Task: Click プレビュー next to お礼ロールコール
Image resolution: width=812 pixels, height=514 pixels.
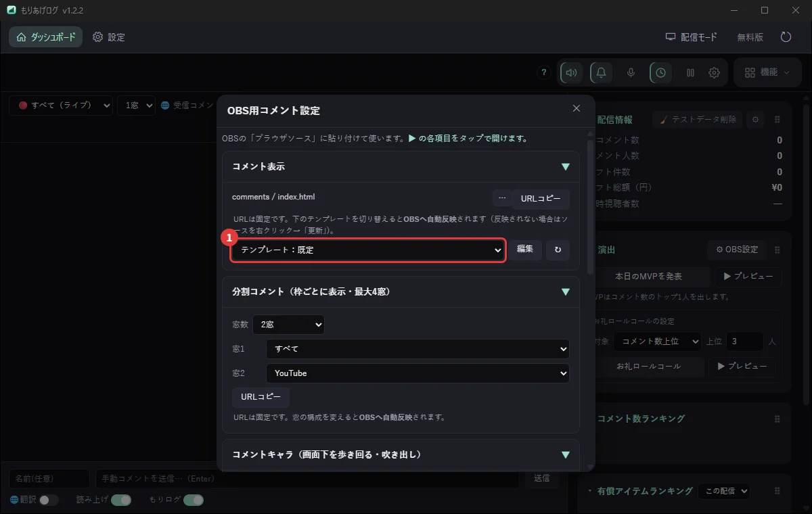Action: (x=742, y=366)
